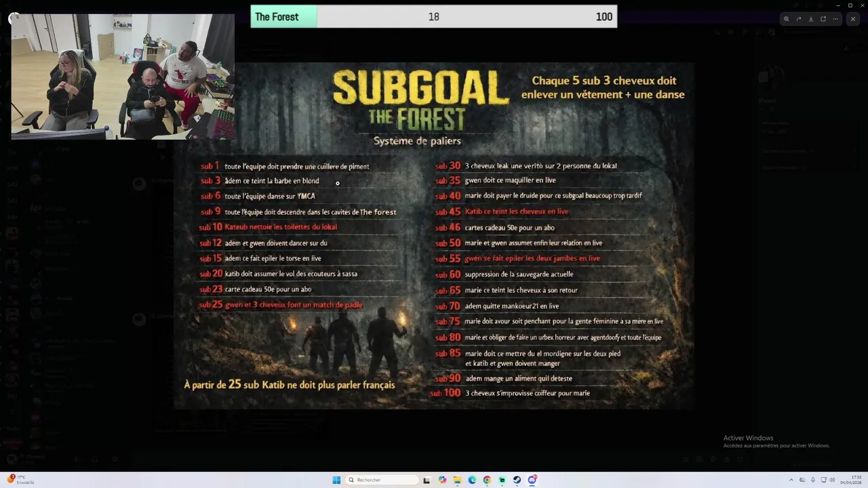Viewport: 868px width, 488px height.
Task: Click 'sub 6 toute l'équipe danse sur YMCA'
Action: [x=258, y=196]
